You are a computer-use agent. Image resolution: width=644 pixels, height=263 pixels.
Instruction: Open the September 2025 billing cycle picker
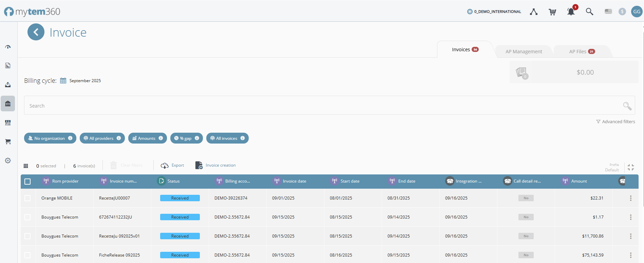pyautogui.click(x=85, y=81)
